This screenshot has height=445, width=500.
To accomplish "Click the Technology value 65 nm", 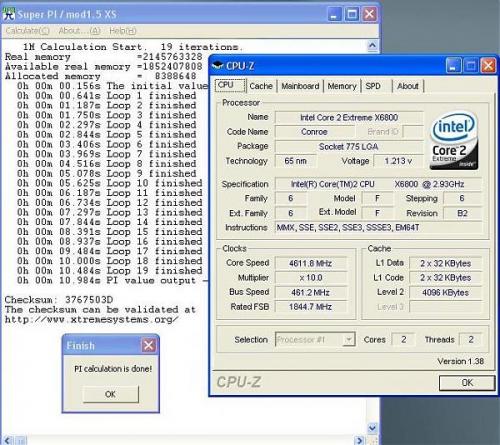I will [295, 161].
